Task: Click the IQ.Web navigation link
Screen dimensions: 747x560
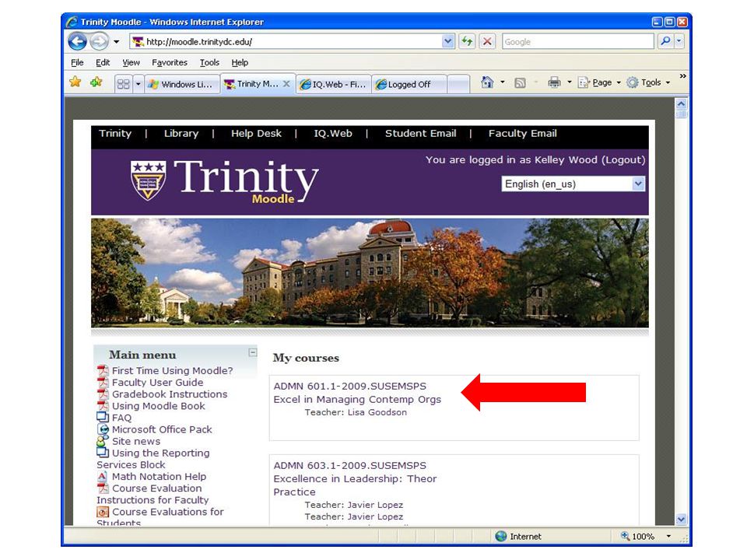Action: coord(333,133)
